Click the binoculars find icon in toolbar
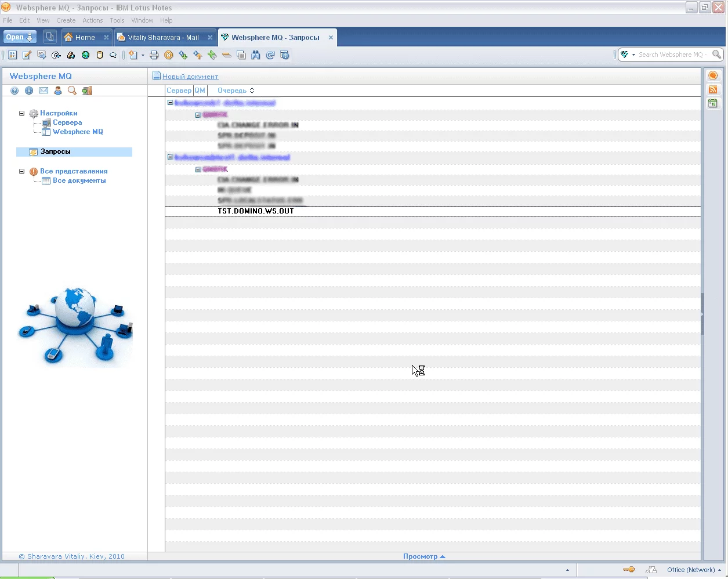 point(256,55)
